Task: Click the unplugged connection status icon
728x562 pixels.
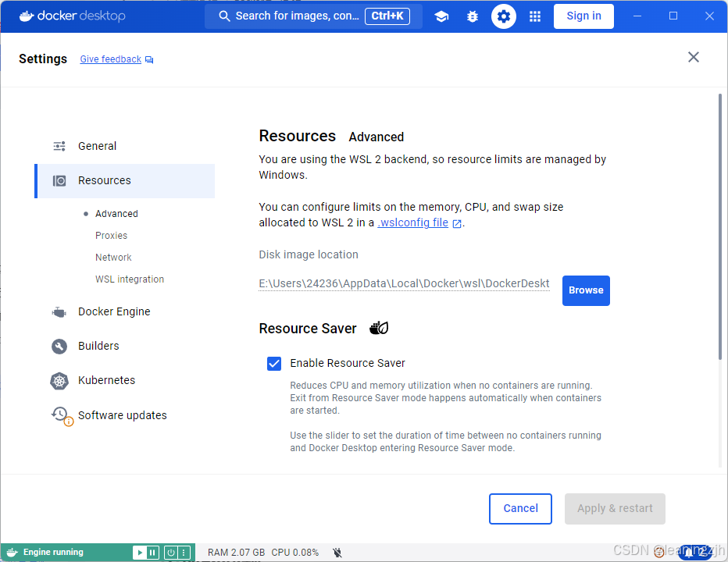Action: pos(337,553)
